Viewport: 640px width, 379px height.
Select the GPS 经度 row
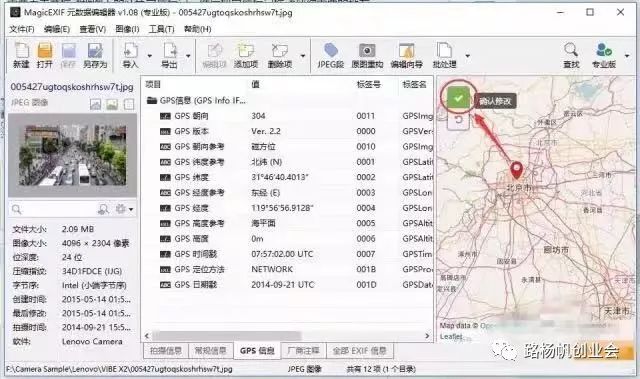coord(288,208)
